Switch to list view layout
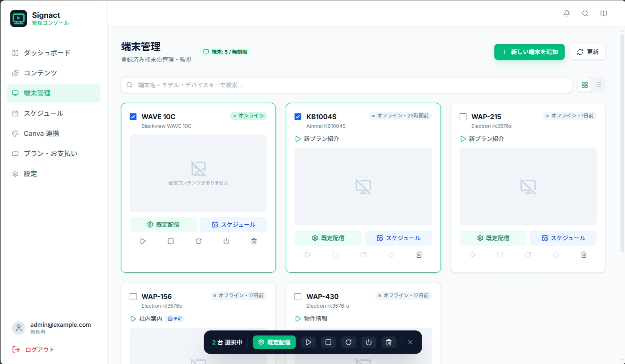The height and width of the screenshot is (364, 625). [598, 85]
